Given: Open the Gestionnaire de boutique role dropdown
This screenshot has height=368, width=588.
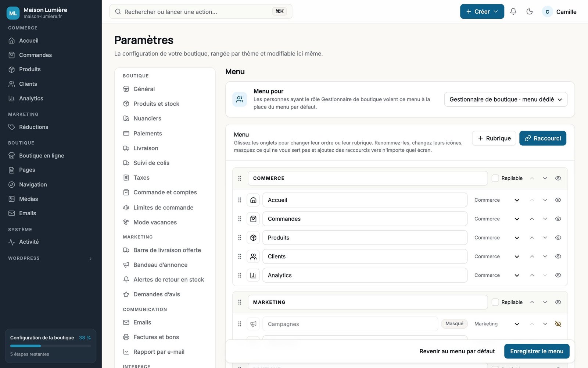Looking at the screenshot, I should pyautogui.click(x=506, y=99).
